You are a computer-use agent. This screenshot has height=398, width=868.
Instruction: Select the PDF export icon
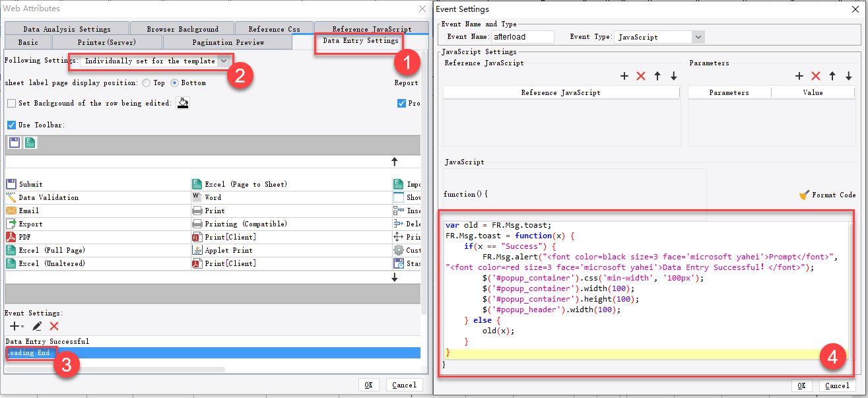pos(11,236)
